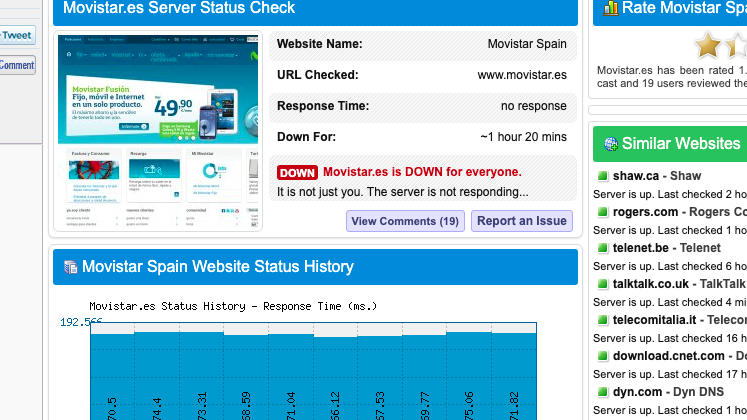
Task: Click the last bar labeled 71.82
Action: pyautogui.click(x=514, y=376)
